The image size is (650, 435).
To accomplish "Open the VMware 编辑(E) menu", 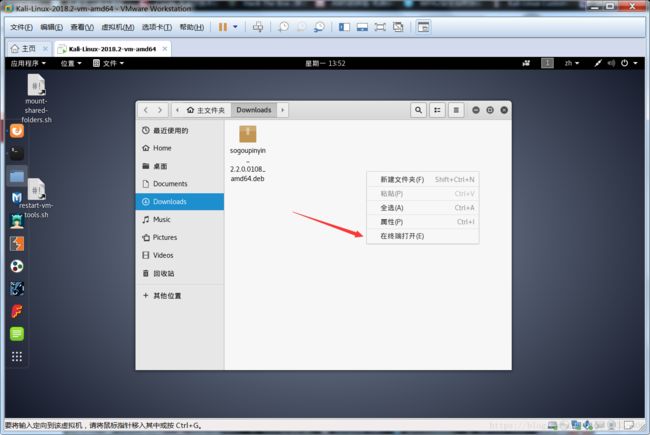I will (51, 27).
